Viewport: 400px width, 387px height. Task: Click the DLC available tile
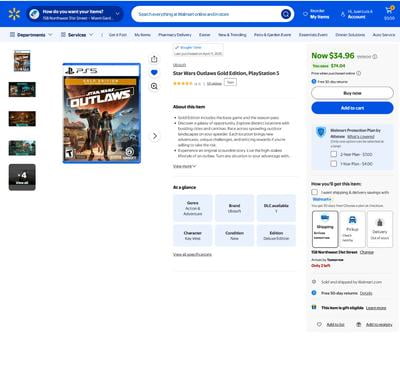[x=276, y=208]
